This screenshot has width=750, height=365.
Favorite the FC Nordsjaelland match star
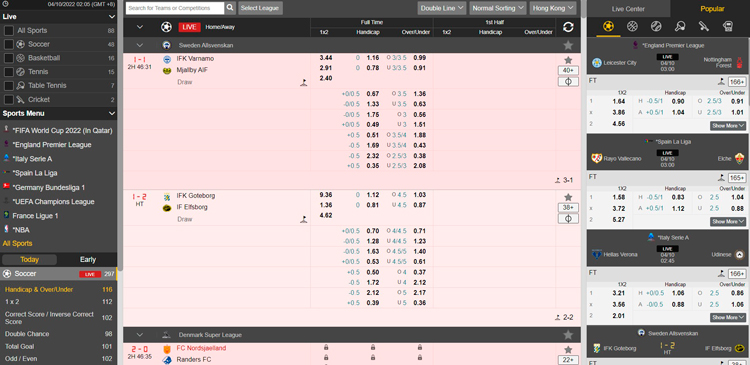(568, 350)
